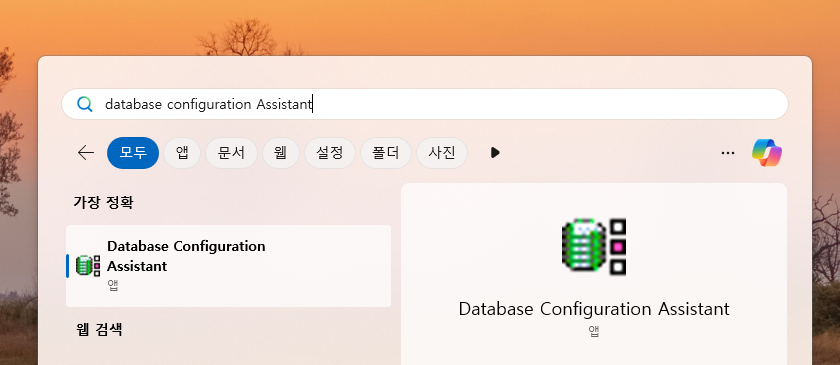The height and width of the screenshot is (365, 840).
Task: Switch to the 문서 filter tab
Action: pyautogui.click(x=231, y=153)
